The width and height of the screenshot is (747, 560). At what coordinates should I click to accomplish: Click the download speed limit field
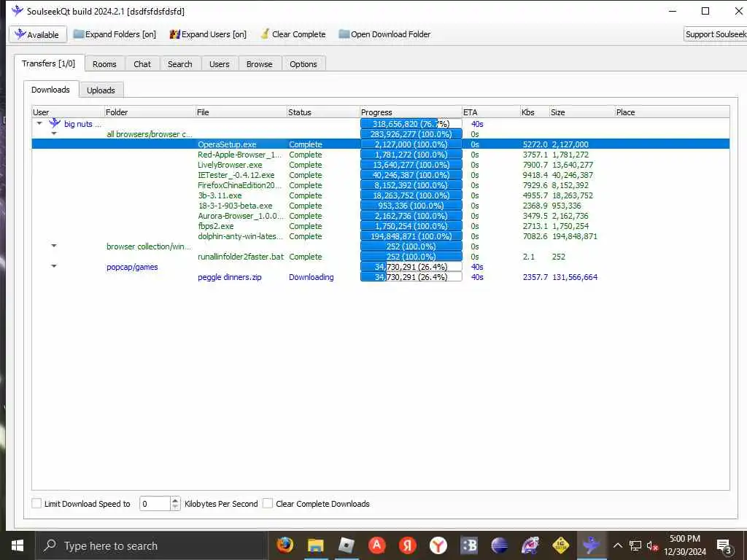pos(155,503)
